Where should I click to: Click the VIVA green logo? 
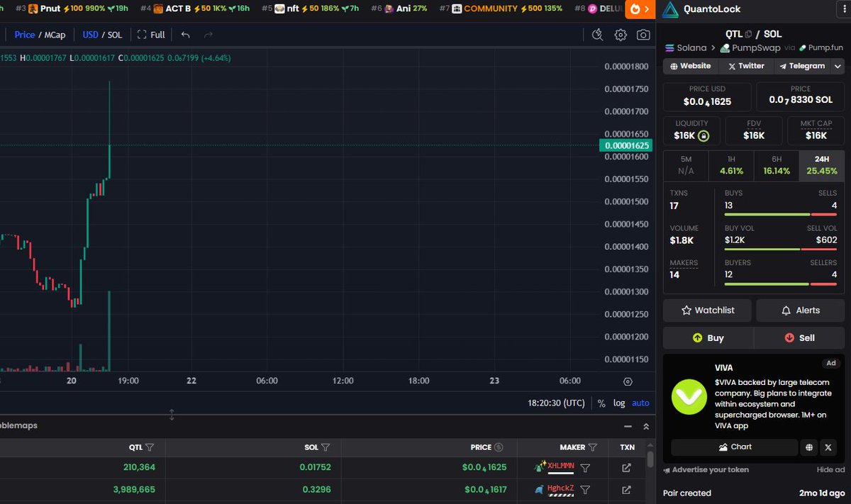689,397
